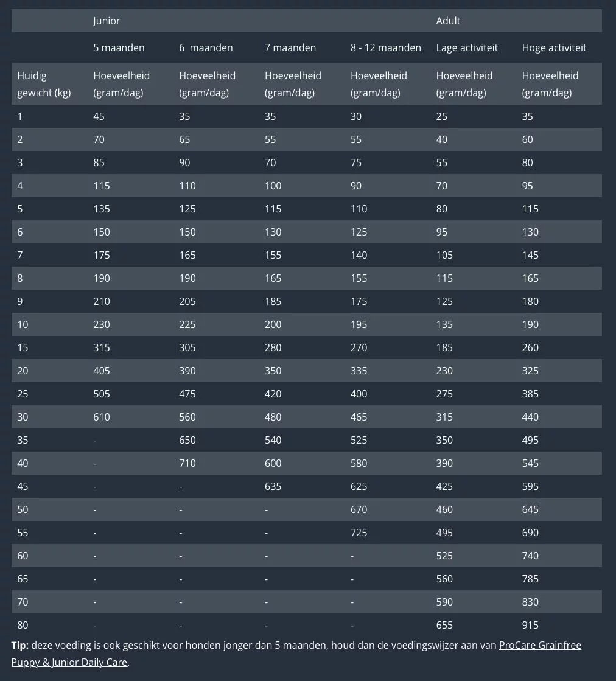
Task: Select the 5 maanden column header
Action: coord(119,47)
